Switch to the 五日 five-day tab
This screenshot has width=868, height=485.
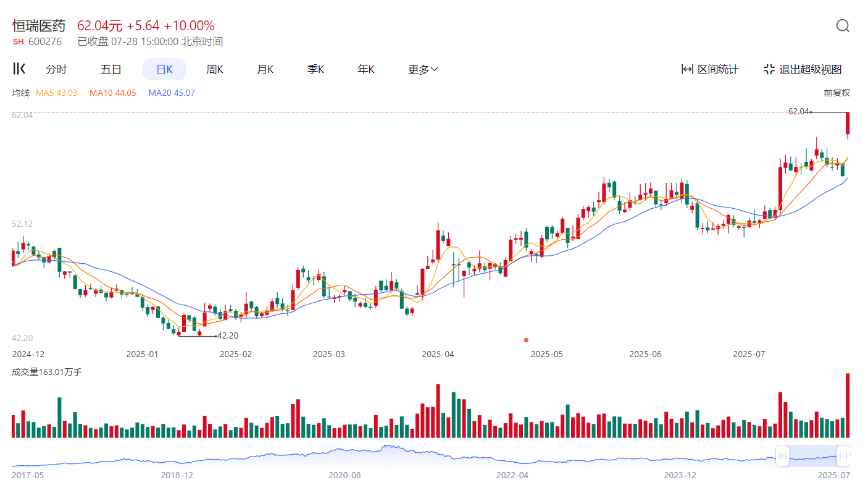(x=111, y=69)
